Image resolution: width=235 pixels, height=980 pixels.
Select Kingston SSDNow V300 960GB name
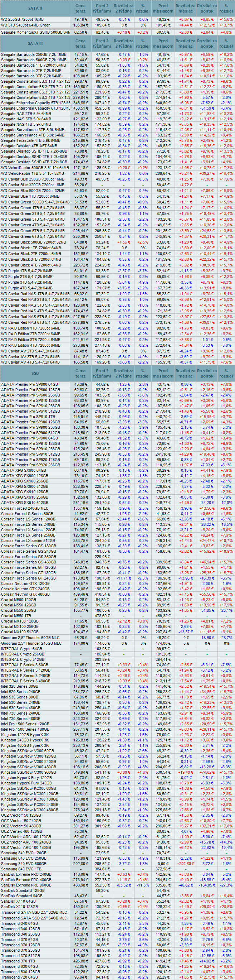pos(29,772)
